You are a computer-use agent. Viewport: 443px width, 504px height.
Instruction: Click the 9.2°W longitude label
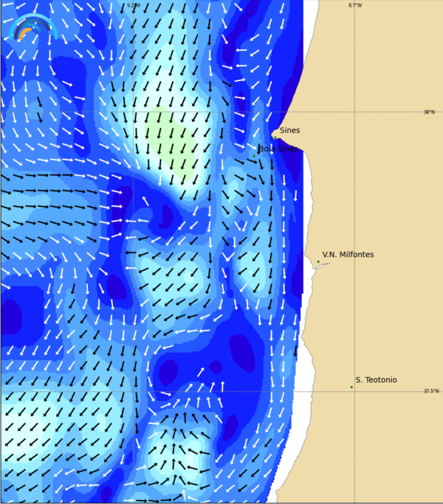[133, 5]
